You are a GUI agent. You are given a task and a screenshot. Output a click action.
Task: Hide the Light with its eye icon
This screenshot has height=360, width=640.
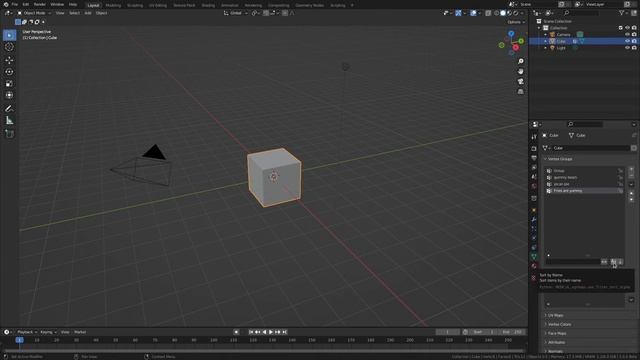[x=627, y=48]
